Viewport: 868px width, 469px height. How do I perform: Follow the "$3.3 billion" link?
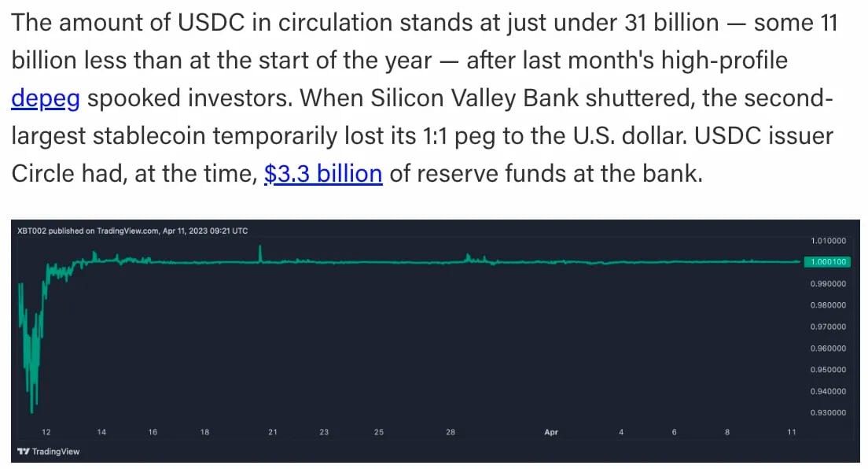(323, 174)
